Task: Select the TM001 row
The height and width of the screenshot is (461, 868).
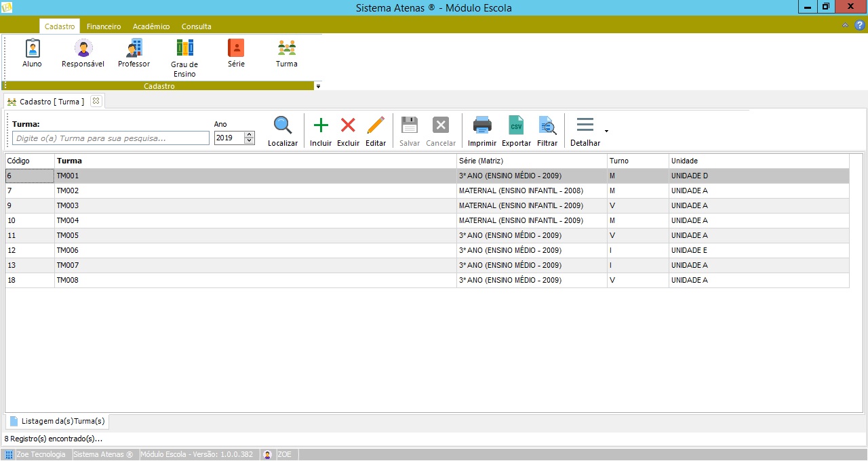Action: tap(427, 176)
